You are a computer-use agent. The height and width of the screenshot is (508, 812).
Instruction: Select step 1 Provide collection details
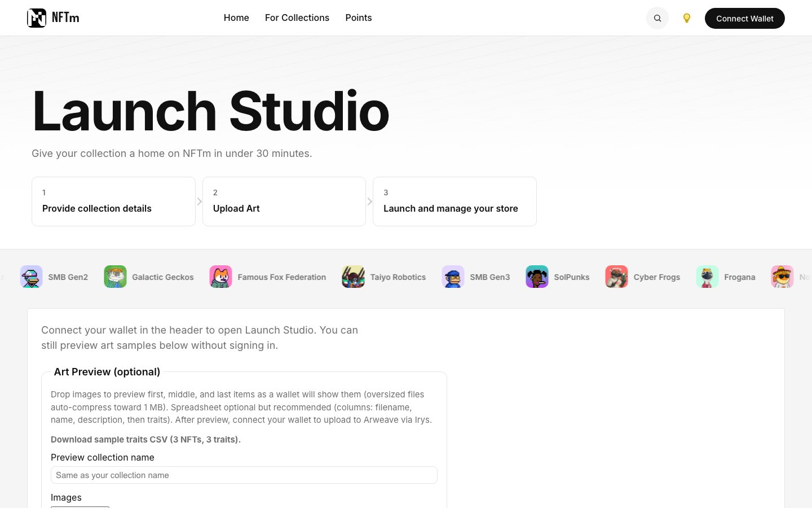click(x=113, y=202)
